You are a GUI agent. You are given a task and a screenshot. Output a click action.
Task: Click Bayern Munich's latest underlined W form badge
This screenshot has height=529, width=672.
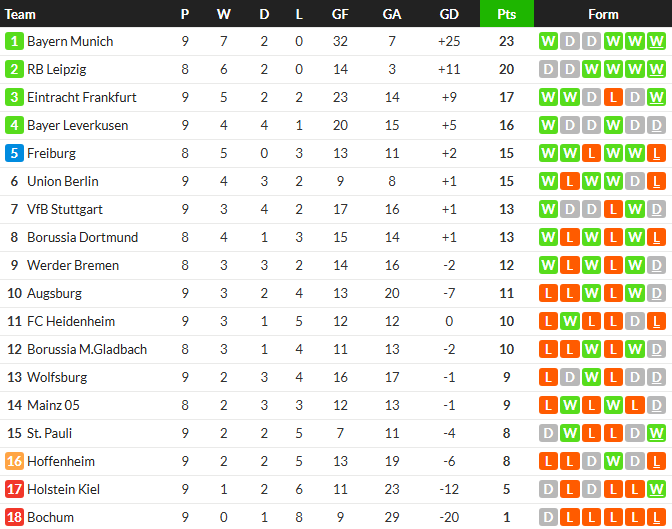click(656, 41)
